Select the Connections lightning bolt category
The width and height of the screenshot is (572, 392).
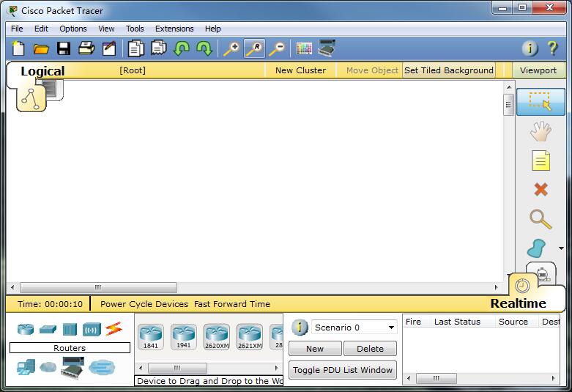tap(113, 329)
